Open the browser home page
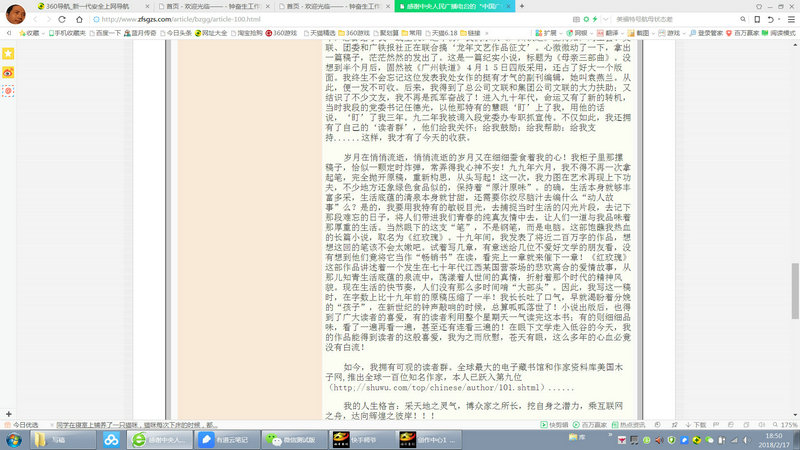This screenshot has width=800, height=450. 79,19
